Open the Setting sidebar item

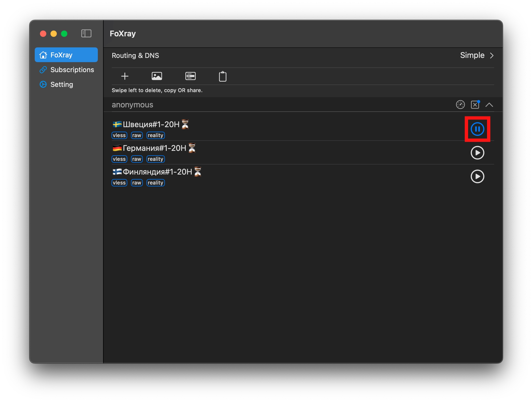(x=62, y=85)
